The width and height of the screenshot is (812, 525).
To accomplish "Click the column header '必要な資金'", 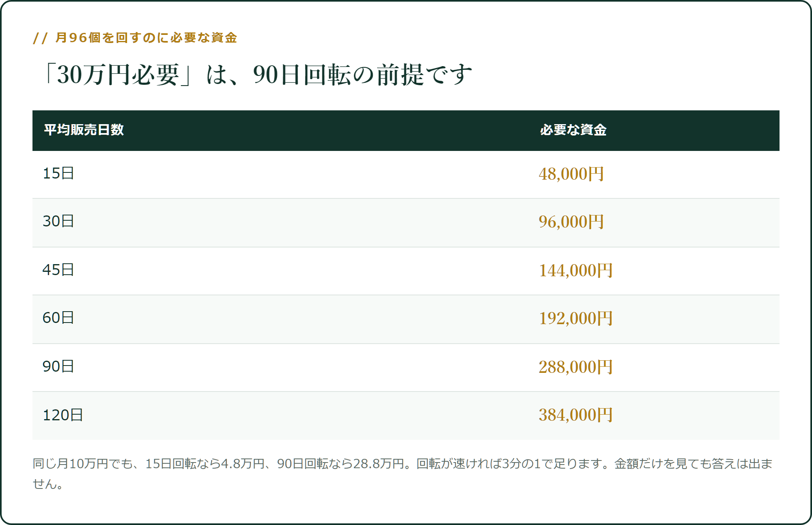I will 573,130.
